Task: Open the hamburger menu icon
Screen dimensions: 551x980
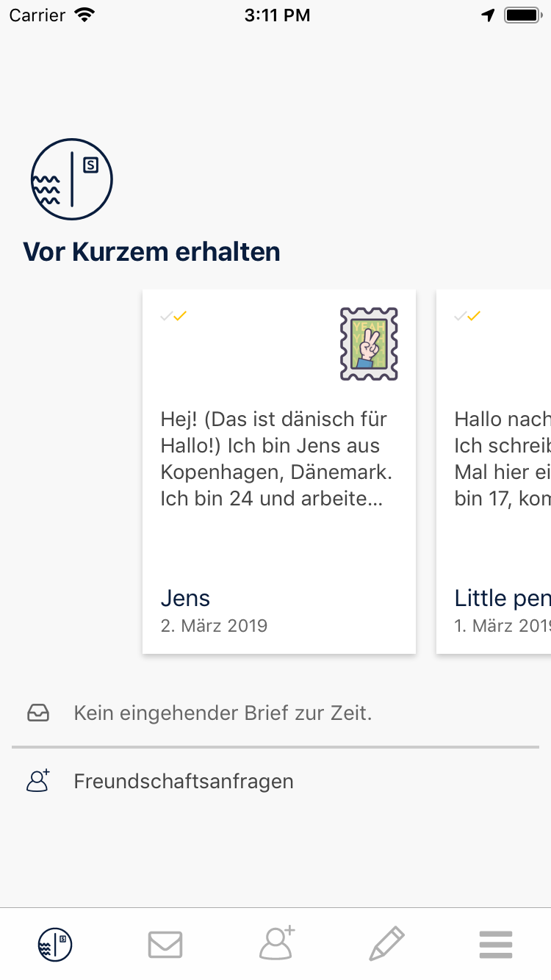Action: (496, 945)
